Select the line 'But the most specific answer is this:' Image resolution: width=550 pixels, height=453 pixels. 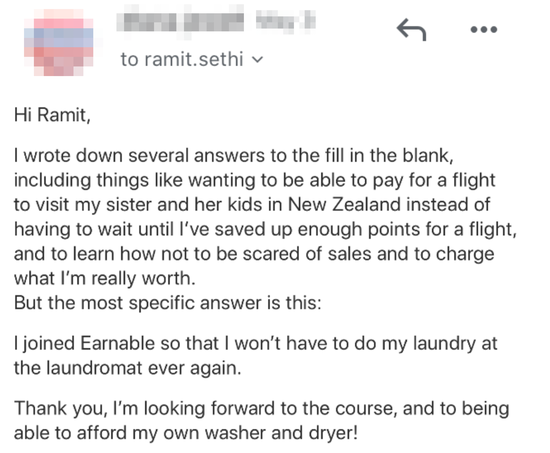point(168,303)
